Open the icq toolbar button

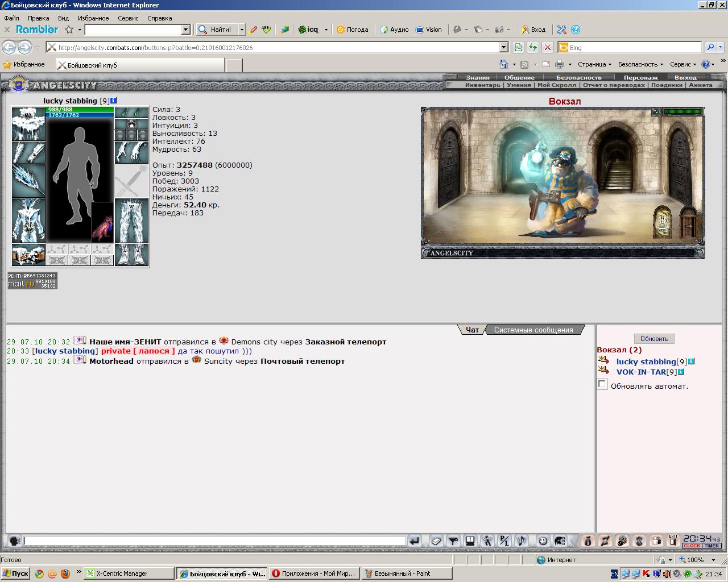pyautogui.click(x=309, y=30)
